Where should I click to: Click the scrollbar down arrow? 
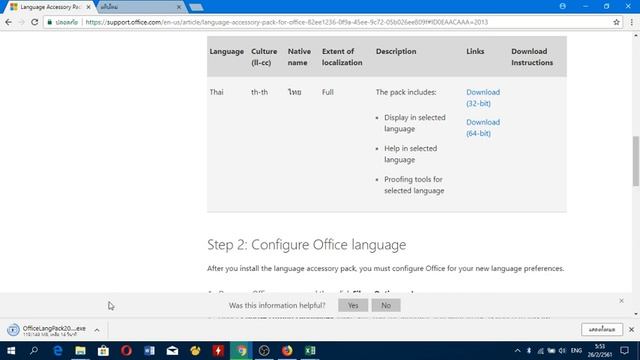pos(636,314)
